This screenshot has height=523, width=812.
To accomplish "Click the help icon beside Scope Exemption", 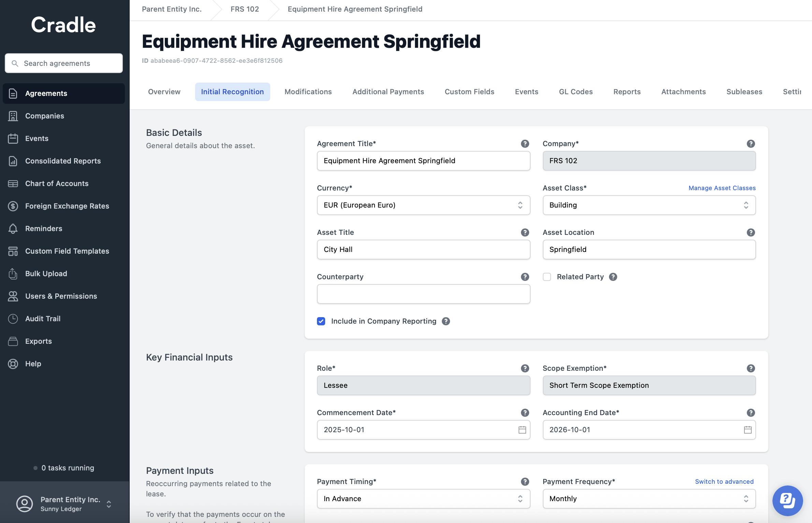I will (x=751, y=368).
